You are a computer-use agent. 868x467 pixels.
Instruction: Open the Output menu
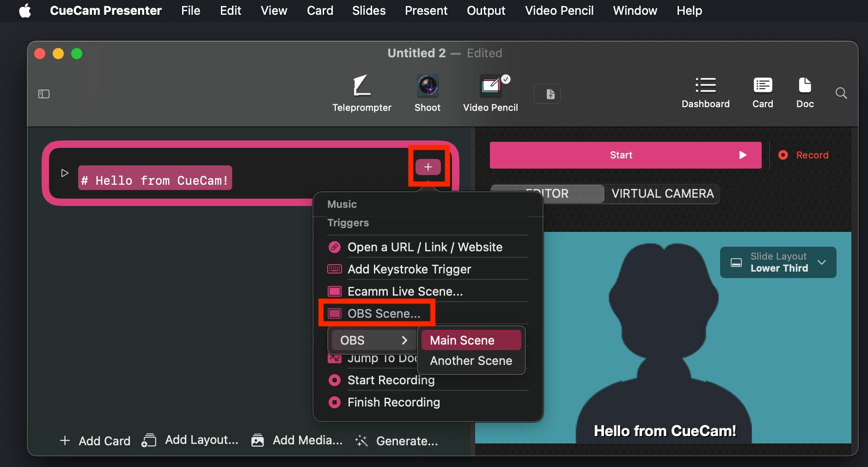tap(486, 11)
